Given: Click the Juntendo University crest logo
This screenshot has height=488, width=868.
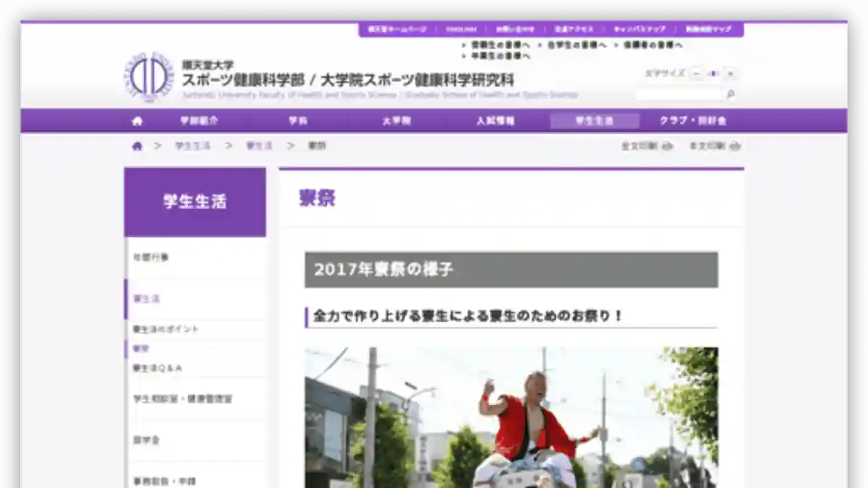Looking at the screenshot, I should [148, 77].
